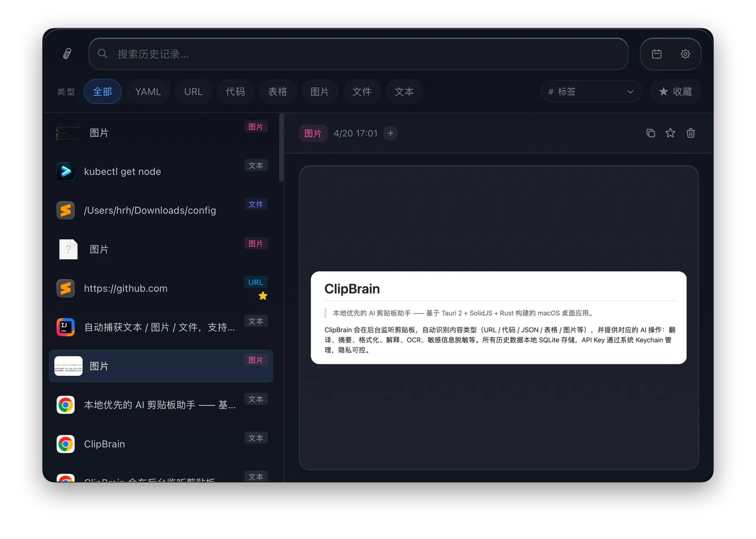
Task: Click Sublime icon beside https://github.com
Action: pyautogui.click(x=66, y=288)
